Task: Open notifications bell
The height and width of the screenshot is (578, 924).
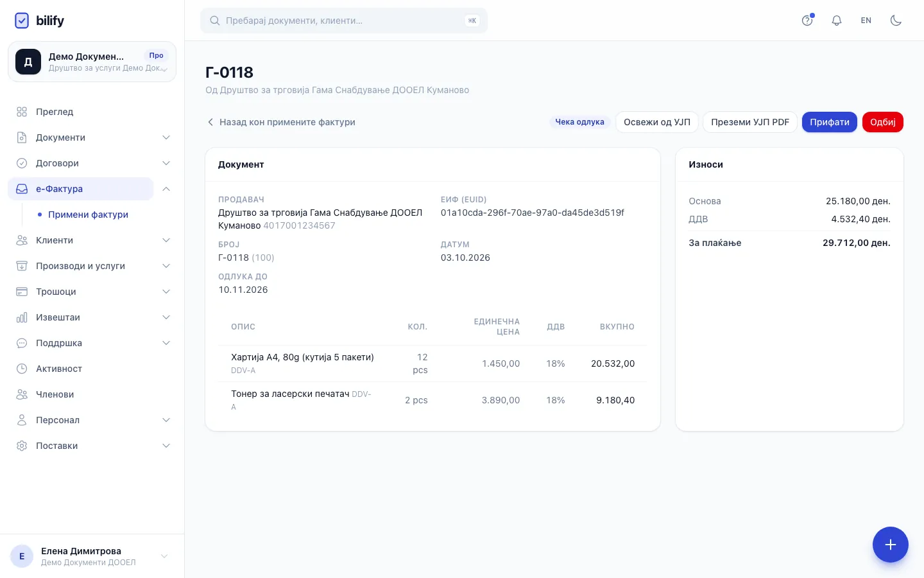Action: (x=837, y=21)
